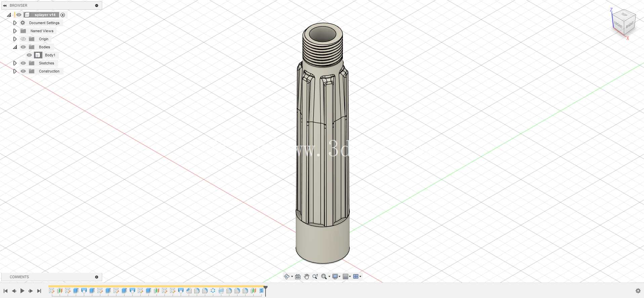Click the Document Settings gear icon
This screenshot has height=298, width=644.
coord(23,23)
